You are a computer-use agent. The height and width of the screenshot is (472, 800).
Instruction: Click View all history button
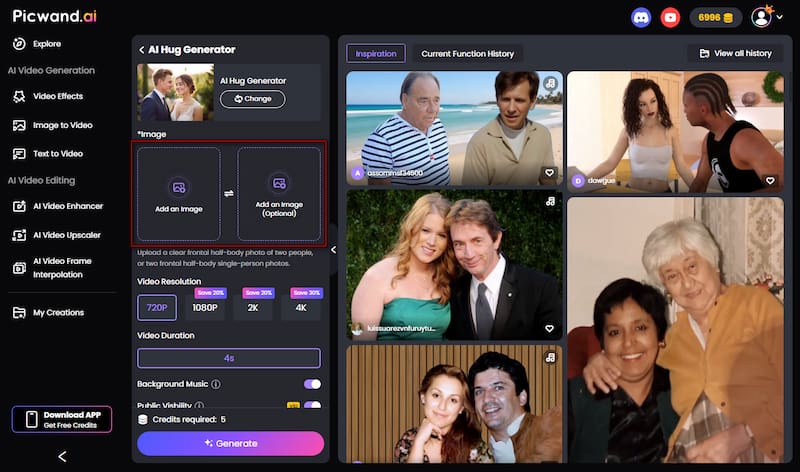tap(735, 53)
